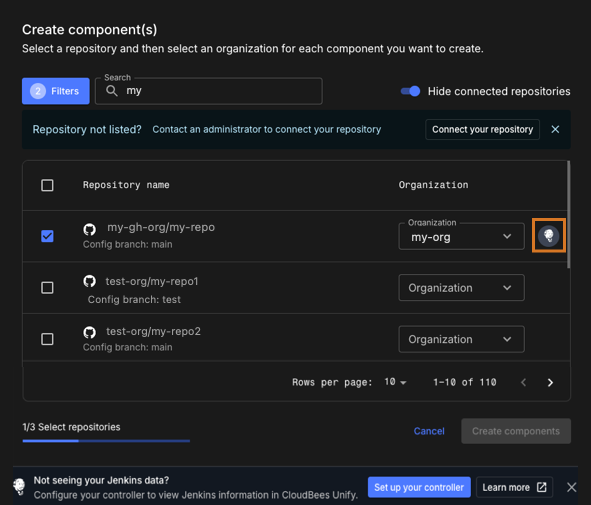Click the external link icon on Learn more
This screenshot has height=505, width=591.
[x=542, y=487]
